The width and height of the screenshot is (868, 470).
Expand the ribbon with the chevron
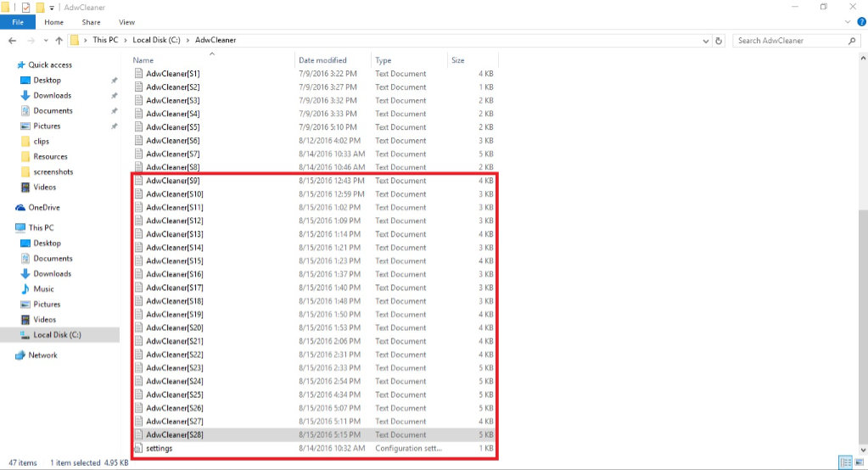[848, 22]
